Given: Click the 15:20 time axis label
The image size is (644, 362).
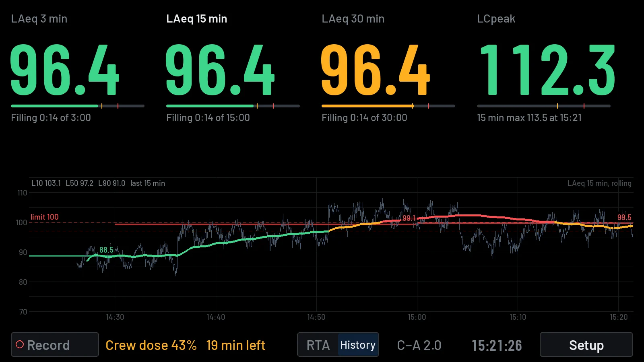Looking at the screenshot, I should (x=619, y=317).
